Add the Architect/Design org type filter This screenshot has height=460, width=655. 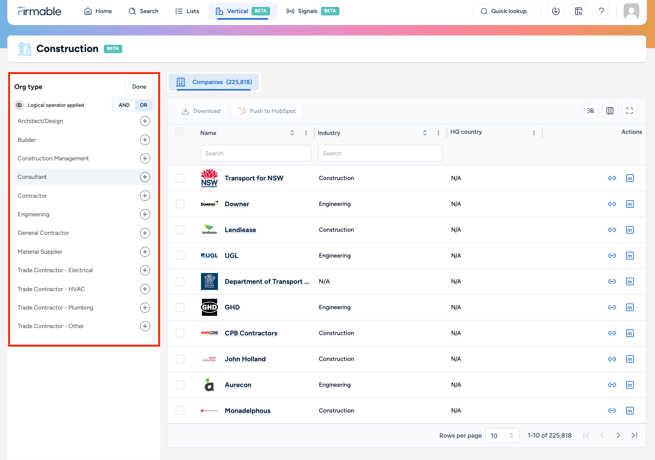coord(145,121)
